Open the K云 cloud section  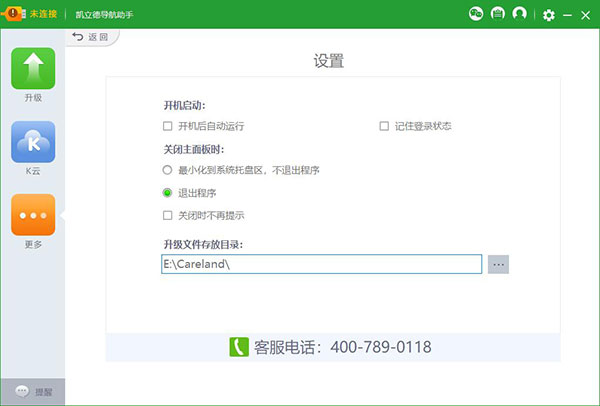33,142
